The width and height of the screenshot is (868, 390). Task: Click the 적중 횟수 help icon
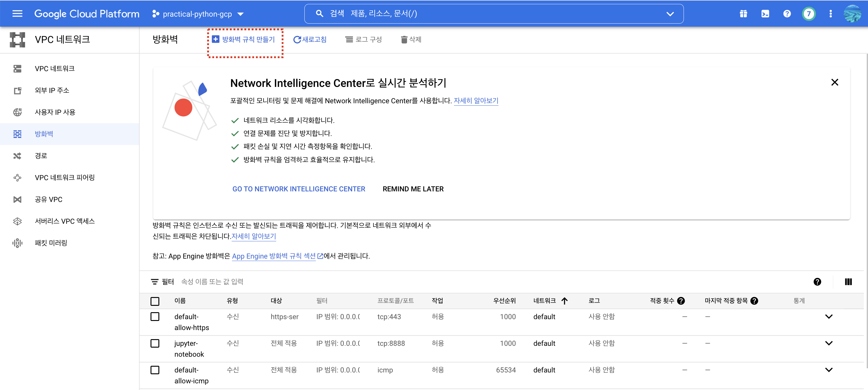tap(681, 301)
